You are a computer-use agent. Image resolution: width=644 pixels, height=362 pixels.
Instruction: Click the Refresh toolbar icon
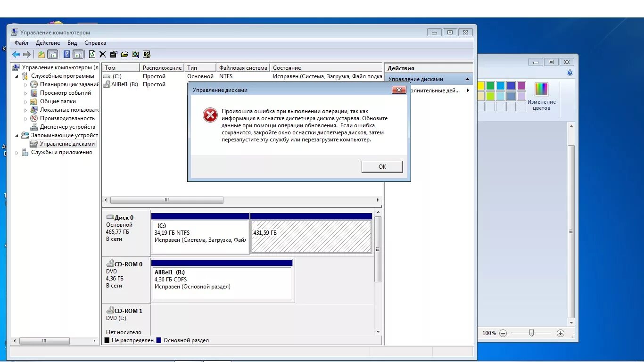click(92, 55)
